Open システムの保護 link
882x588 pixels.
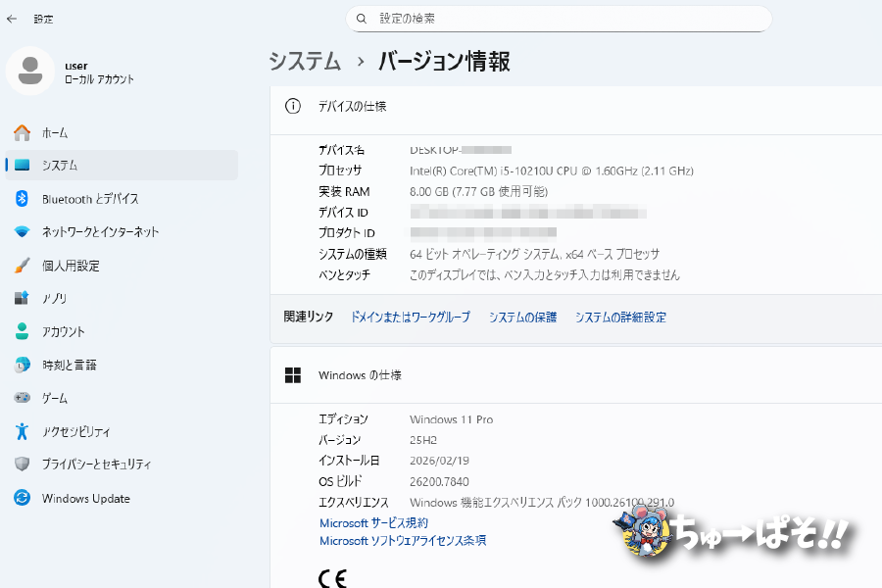[x=522, y=318]
